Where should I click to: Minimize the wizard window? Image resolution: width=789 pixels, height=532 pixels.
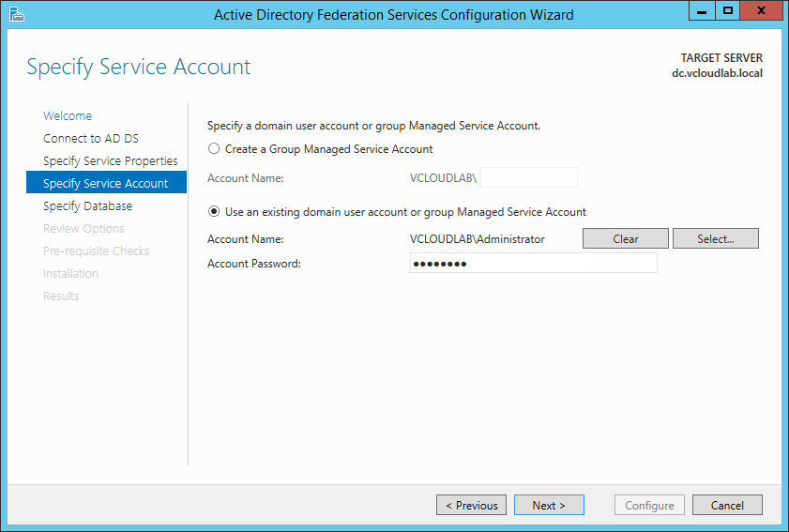(x=702, y=10)
